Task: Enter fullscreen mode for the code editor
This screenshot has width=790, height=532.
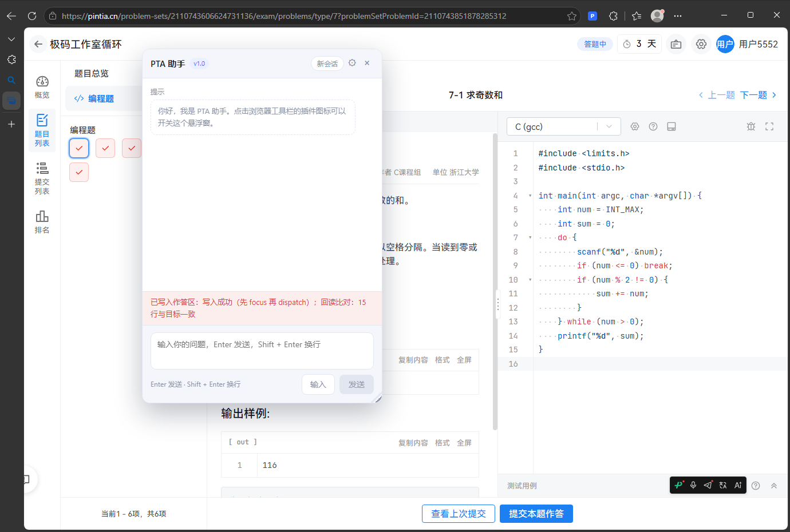Action: click(x=769, y=126)
